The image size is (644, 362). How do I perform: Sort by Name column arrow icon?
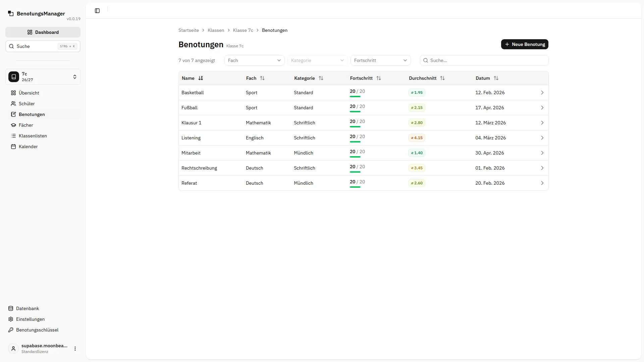pos(201,78)
